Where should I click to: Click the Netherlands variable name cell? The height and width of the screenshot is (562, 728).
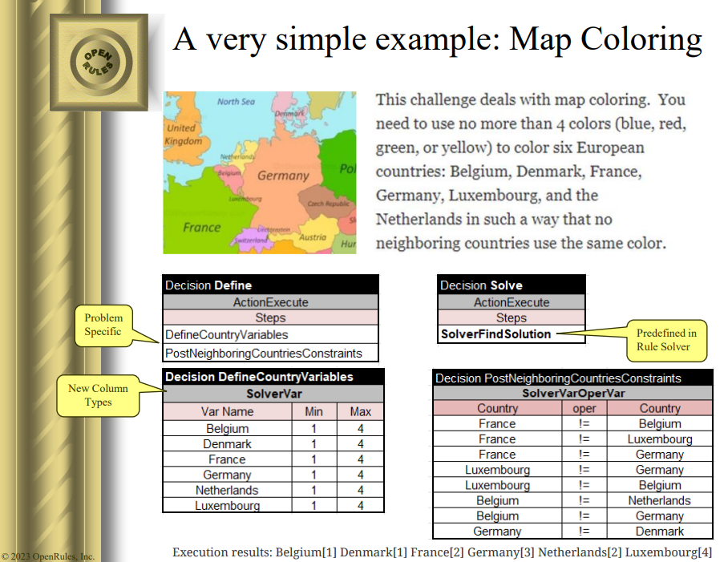click(227, 490)
